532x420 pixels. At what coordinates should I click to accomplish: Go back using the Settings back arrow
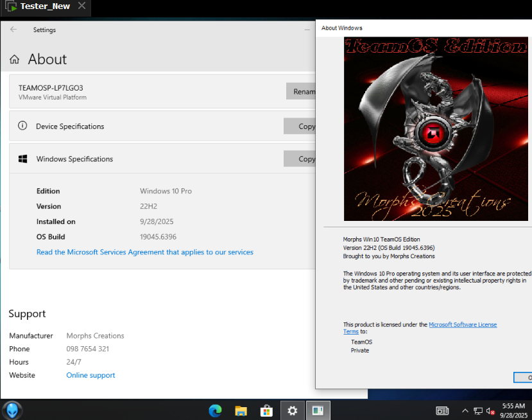coord(13,30)
